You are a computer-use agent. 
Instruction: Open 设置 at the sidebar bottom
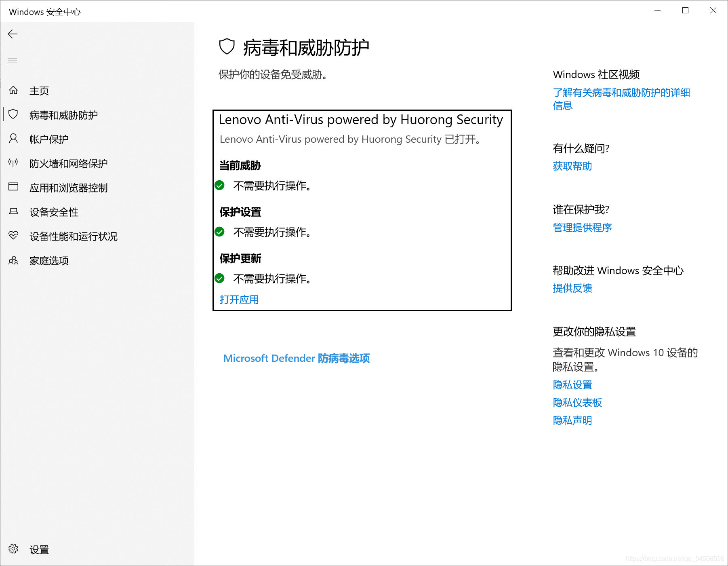pos(39,550)
